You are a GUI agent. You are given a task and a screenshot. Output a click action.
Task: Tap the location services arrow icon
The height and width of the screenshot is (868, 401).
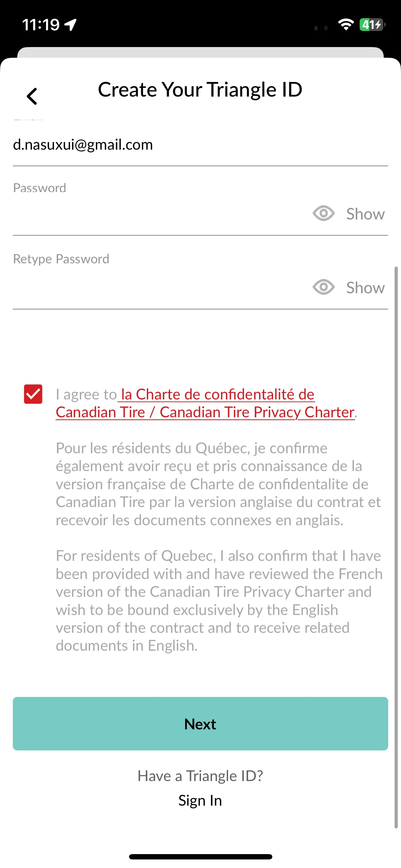point(71,25)
